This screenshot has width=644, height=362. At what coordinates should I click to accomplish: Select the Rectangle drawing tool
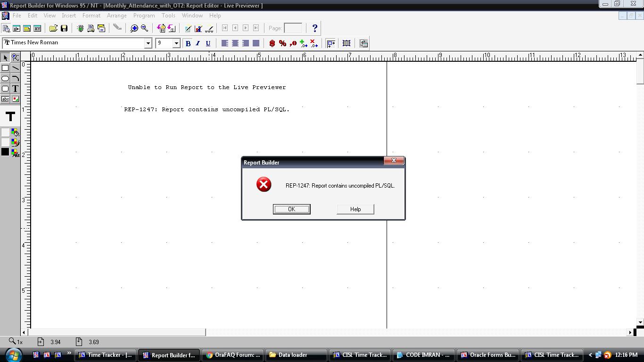[5, 68]
